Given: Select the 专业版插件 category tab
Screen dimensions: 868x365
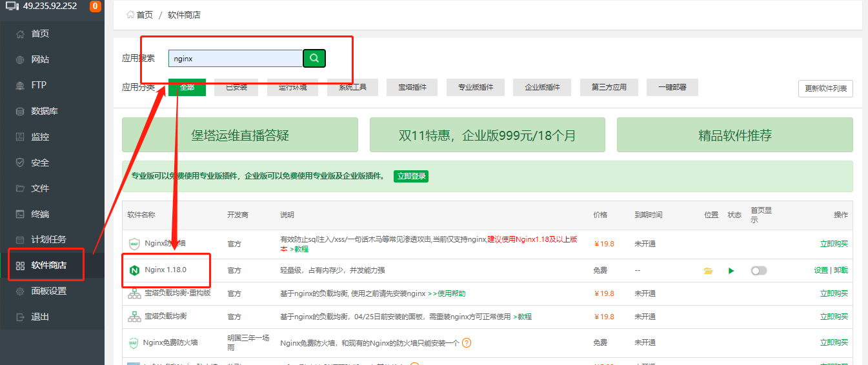Looking at the screenshot, I should pyautogui.click(x=476, y=87).
